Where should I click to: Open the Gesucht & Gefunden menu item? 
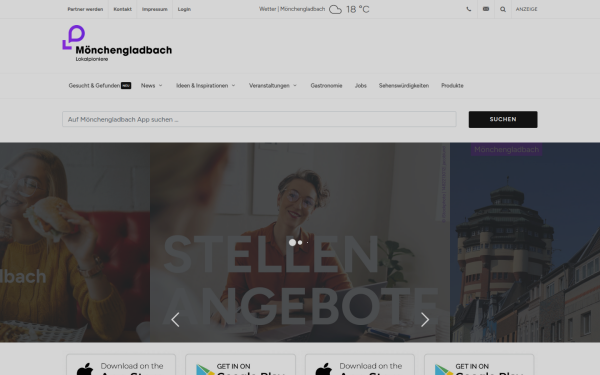(x=99, y=85)
